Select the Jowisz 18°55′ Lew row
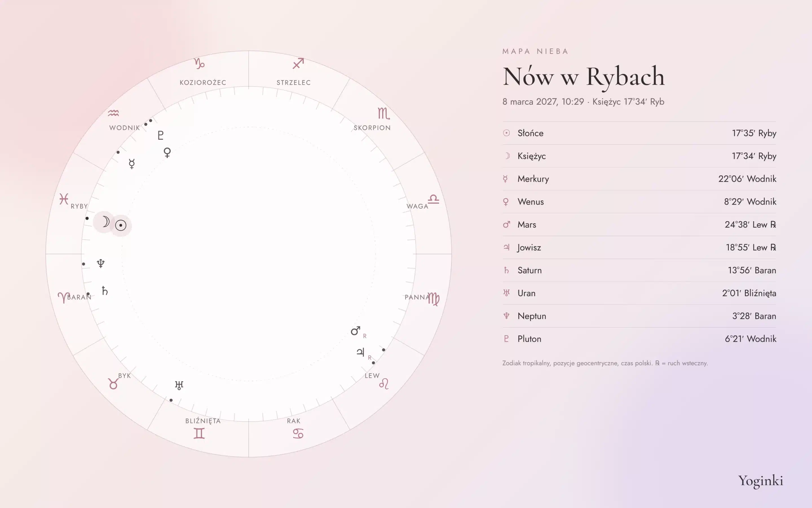Viewport: 812px width, 508px height. (639, 247)
